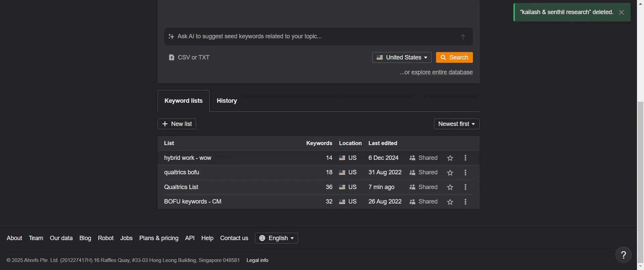Click the 6 Dec 2024 date cell
The width and height of the screenshot is (644, 270).
383,158
